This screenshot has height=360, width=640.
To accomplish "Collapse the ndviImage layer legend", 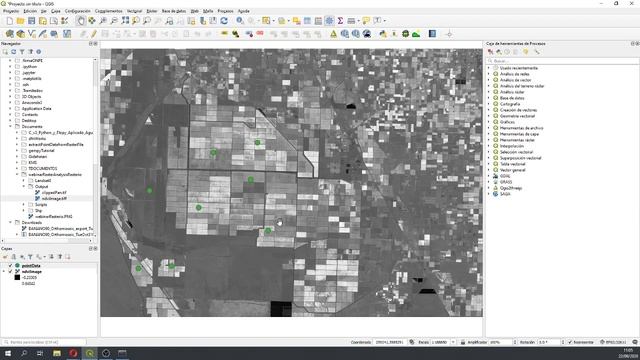I will click(4, 271).
